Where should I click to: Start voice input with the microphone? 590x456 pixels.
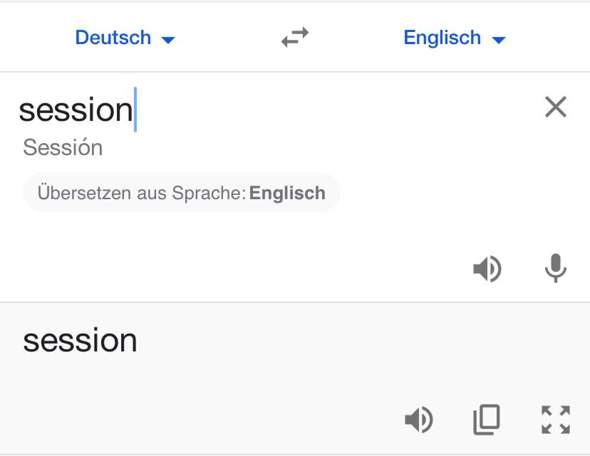[555, 268]
